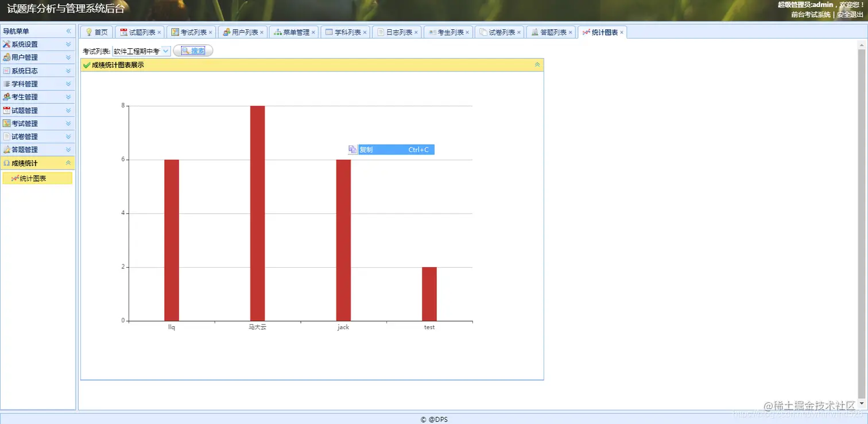Viewport: 868px width, 424px height.
Task: Collapse the 导航菜单 navigation panel
Action: point(69,31)
